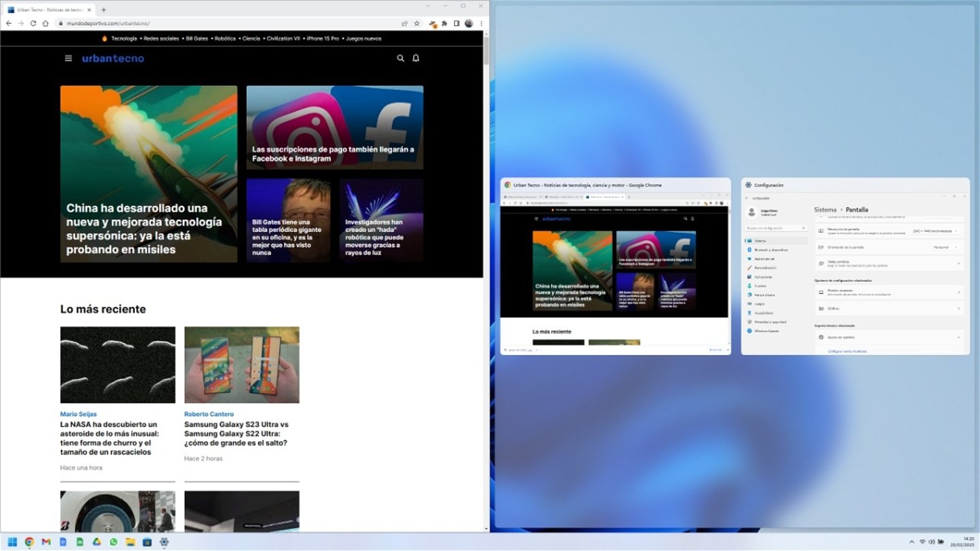980x551 pixels.
Task: Click Chrome forward arrow
Action: (20, 23)
